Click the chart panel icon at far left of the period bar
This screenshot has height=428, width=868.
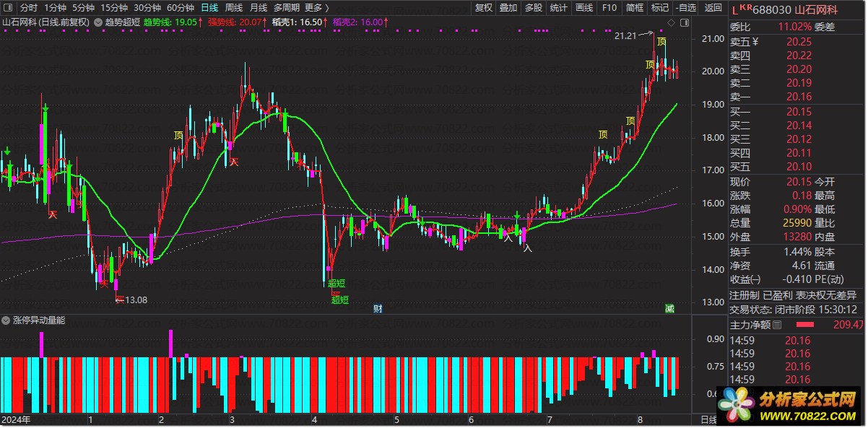[7, 8]
